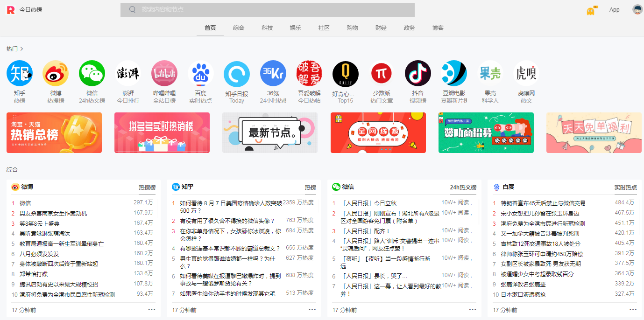Image resolution: width=644 pixels, height=320 pixels.
Task: Open the 知乎 热榜 icon in hot nodes
Action: (20, 73)
